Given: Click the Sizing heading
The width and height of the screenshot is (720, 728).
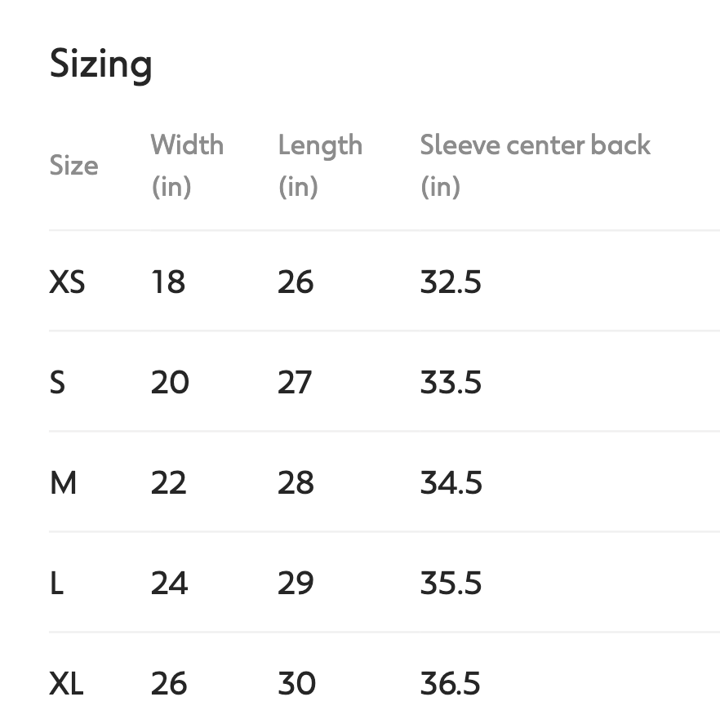Looking at the screenshot, I should coord(100,65).
